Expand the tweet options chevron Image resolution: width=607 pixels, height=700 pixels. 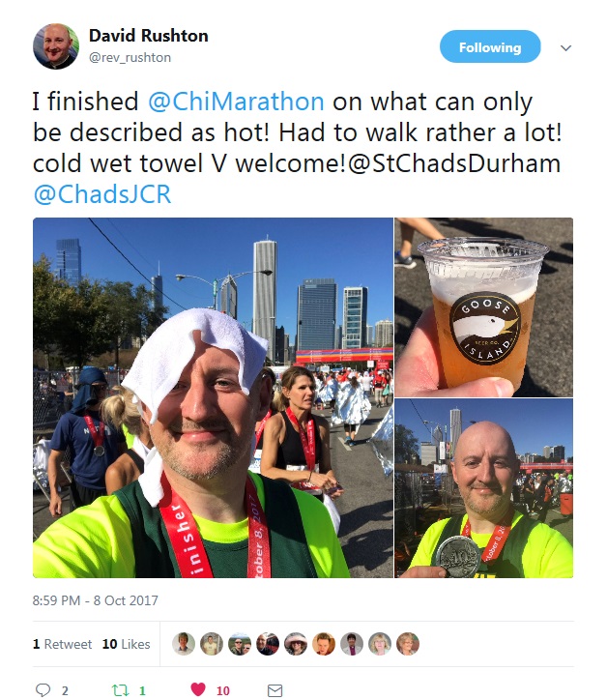(566, 47)
